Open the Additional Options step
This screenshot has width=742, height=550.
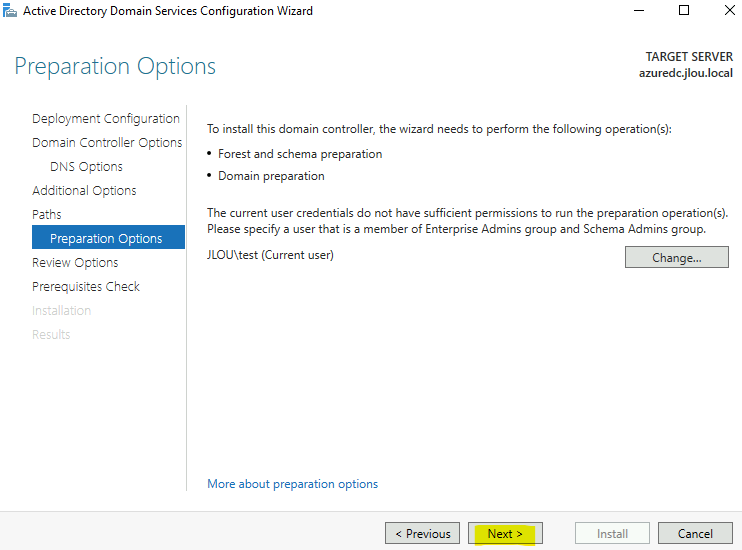[x=84, y=190]
